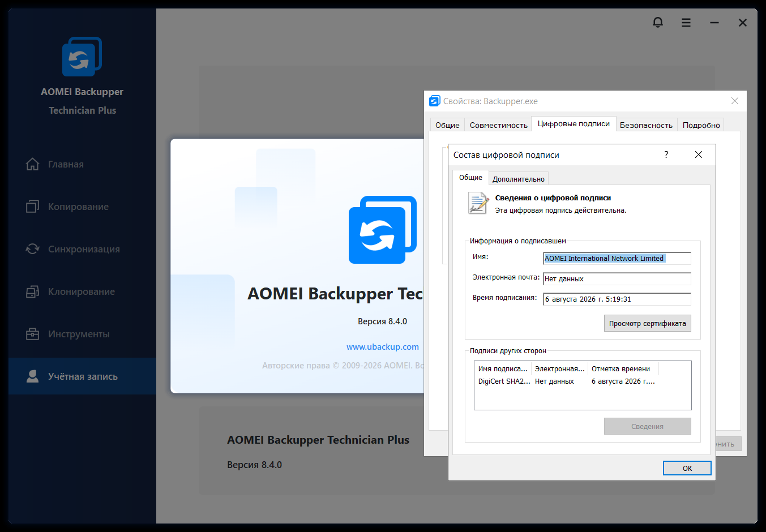Image resolution: width=766 pixels, height=532 pixels.
Task: Click Электронная почта column header in countersignatures
Action: [560, 368]
